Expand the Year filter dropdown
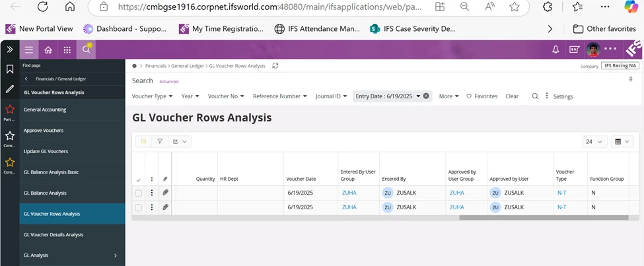 (190, 96)
